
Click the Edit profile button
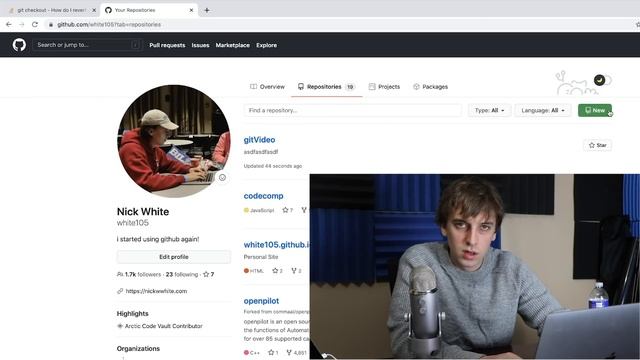coord(173,257)
